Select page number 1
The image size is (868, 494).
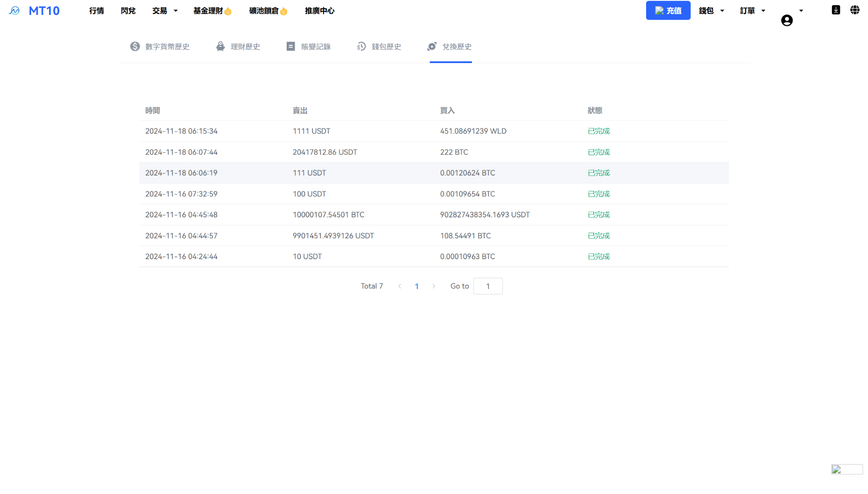pyautogui.click(x=417, y=286)
